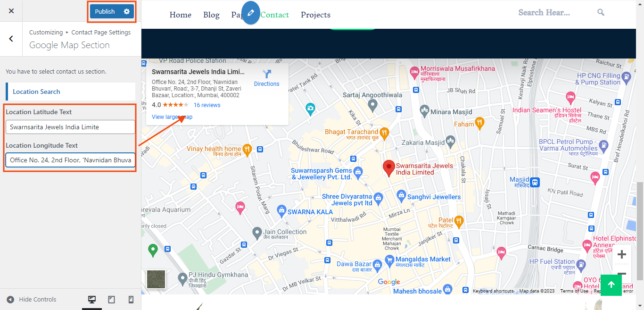
Task: Open the Blog menu item
Action: pyautogui.click(x=211, y=15)
